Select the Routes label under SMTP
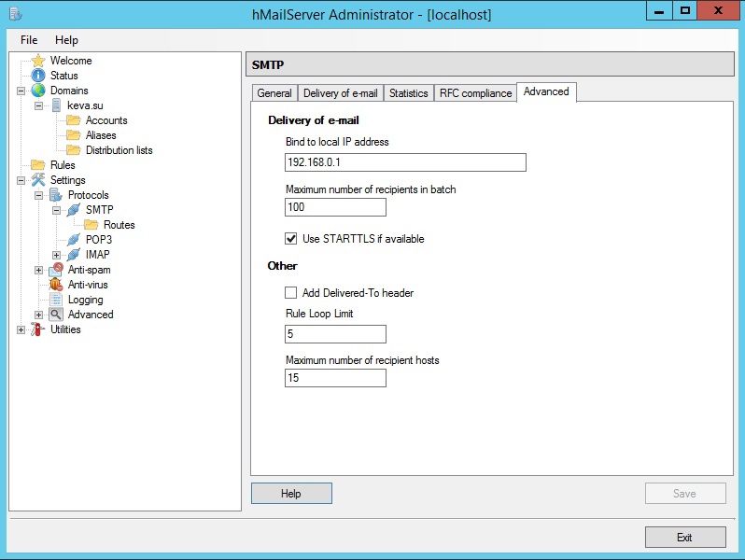 click(119, 225)
